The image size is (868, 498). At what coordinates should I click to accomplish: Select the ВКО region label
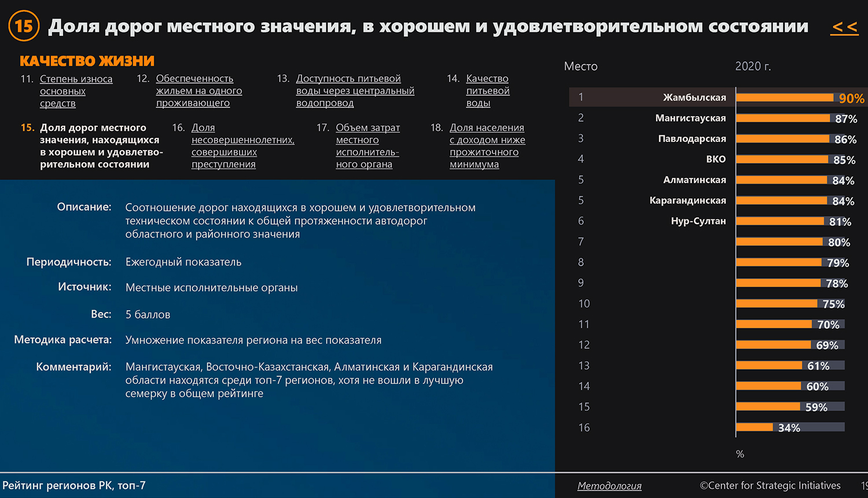pyautogui.click(x=716, y=159)
